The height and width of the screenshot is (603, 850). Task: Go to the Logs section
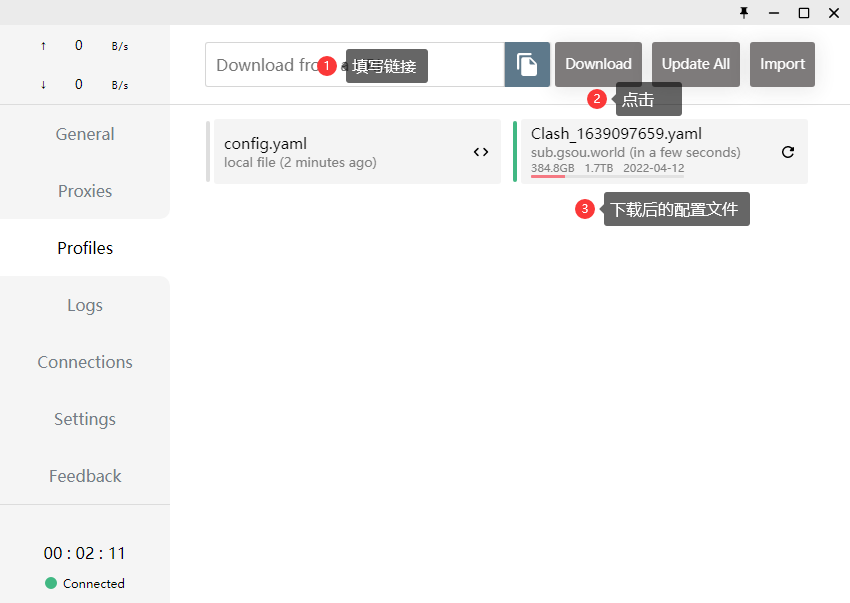(85, 305)
